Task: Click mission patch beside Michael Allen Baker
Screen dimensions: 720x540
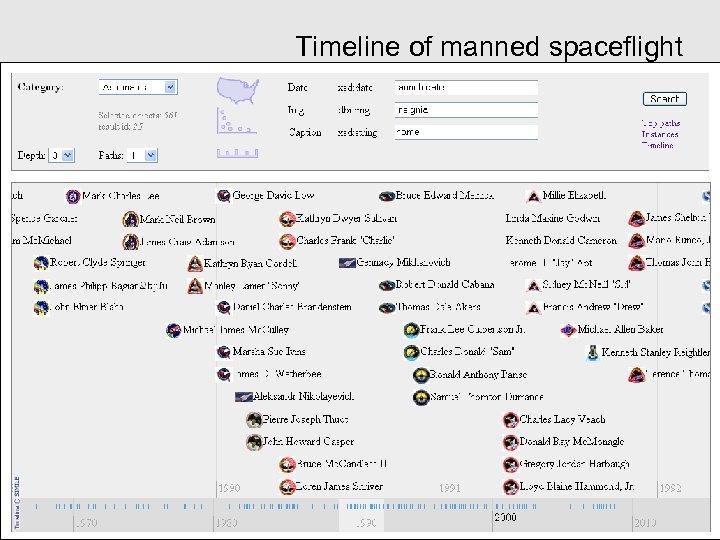Action: 568,330
